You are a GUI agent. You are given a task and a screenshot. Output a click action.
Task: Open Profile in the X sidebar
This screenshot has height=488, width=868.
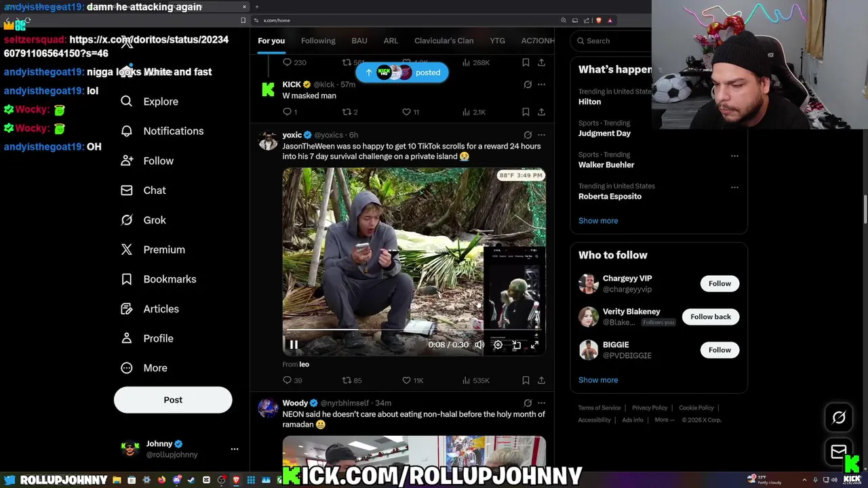pos(146,338)
